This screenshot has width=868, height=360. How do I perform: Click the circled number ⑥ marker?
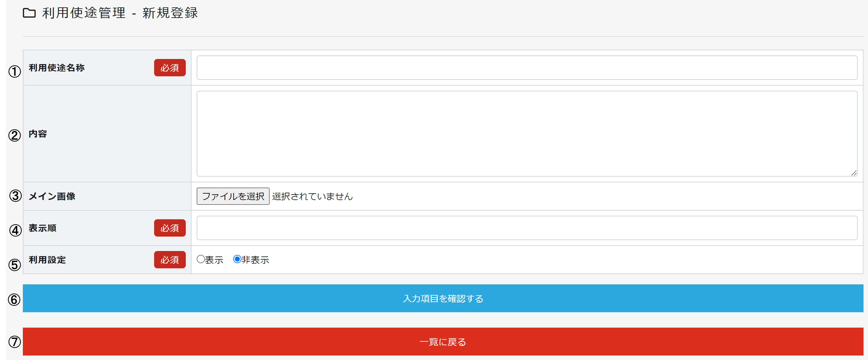click(14, 300)
